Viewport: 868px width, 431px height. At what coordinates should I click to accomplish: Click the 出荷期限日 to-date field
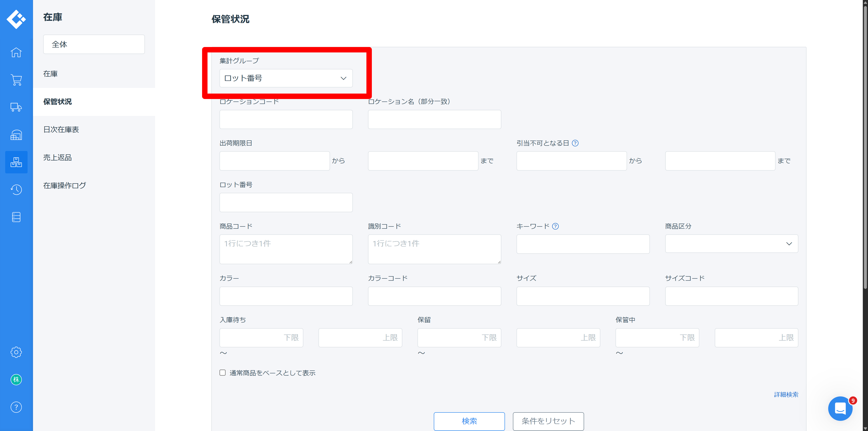(423, 161)
